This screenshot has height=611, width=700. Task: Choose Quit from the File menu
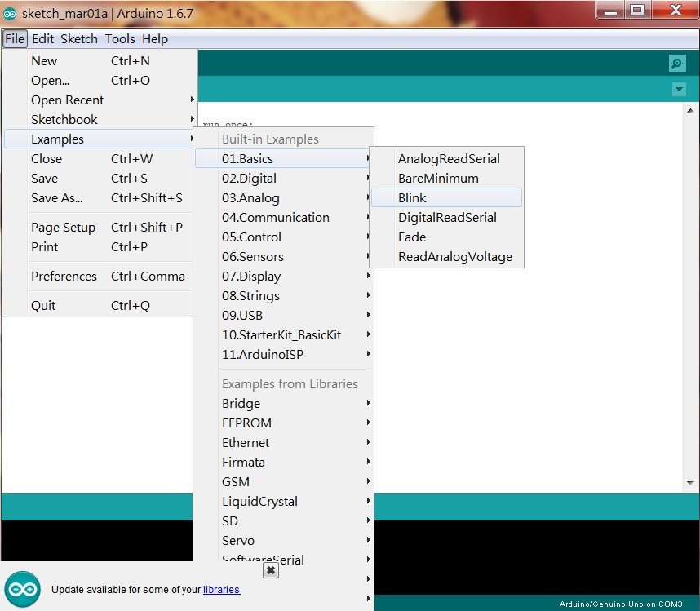pyautogui.click(x=99, y=306)
